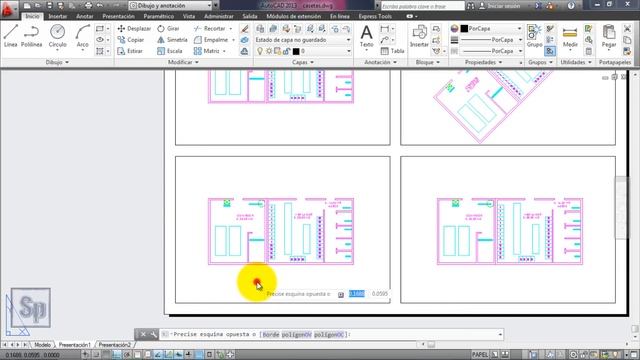Image resolution: width=640 pixels, height=360 pixels.
Task: Switch to the Modelo layout tab
Action: [x=42, y=345]
